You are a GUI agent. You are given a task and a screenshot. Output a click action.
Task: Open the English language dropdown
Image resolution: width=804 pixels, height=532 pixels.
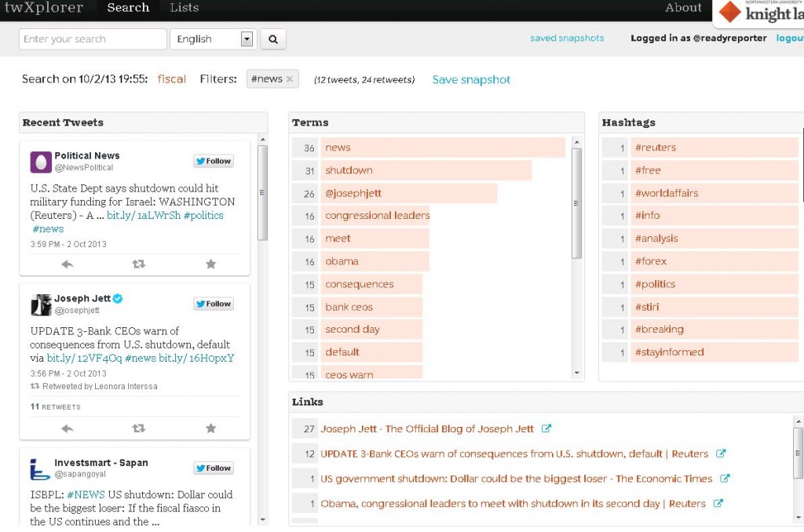(x=212, y=39)
